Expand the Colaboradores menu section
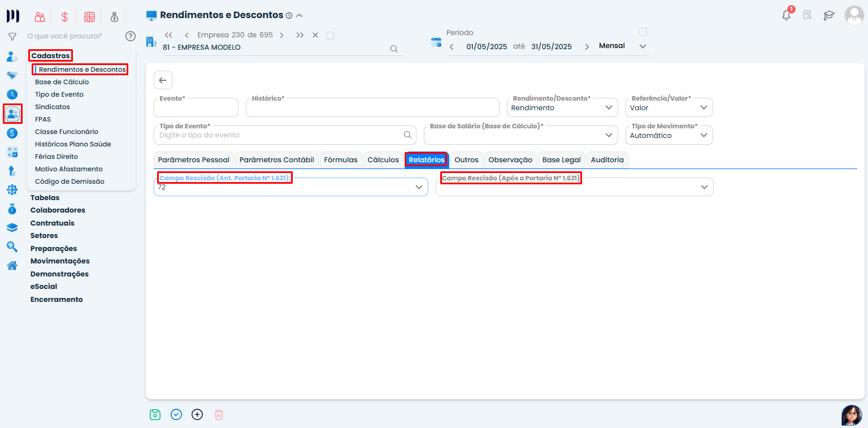The height and width of the screenshot is (428, 868). click(58, 210)
